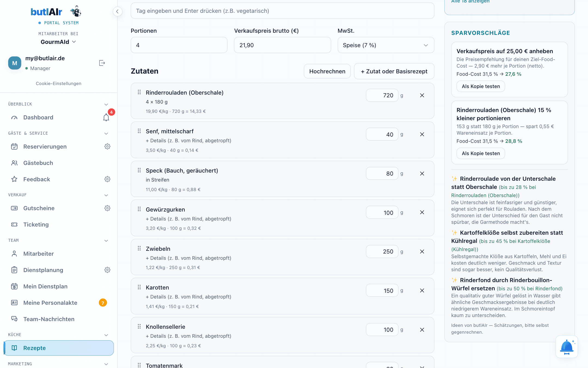Screen dimensions: 588x368
Task: Expand + Details under Senf, mittelscharf
Action: [188, 141]
